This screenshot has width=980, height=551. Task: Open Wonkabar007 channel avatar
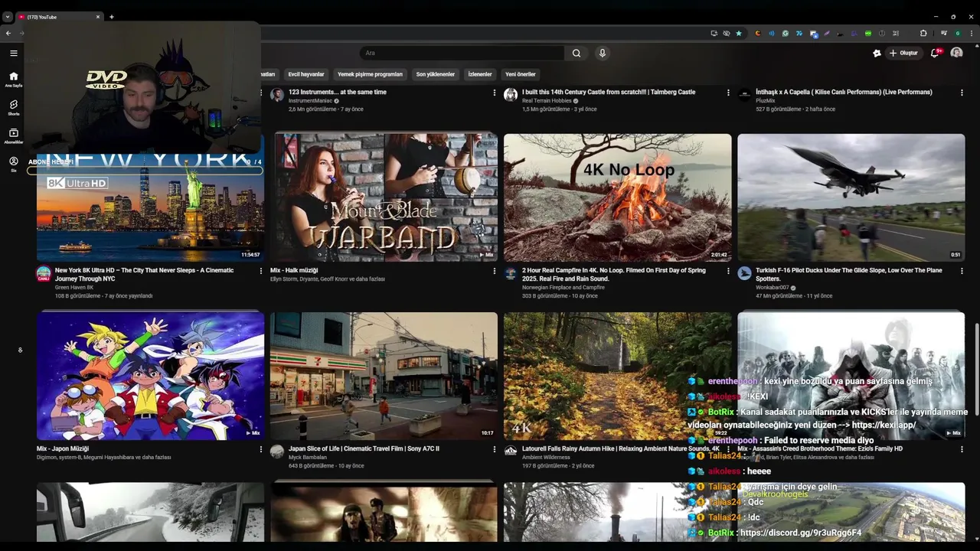(744, 273)
